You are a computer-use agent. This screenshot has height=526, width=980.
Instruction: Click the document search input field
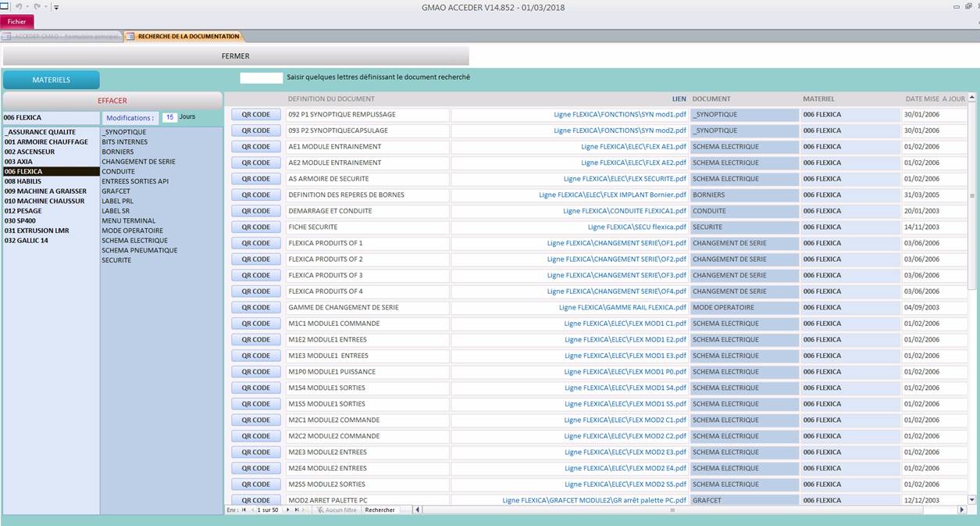click(x=261, y=77)
